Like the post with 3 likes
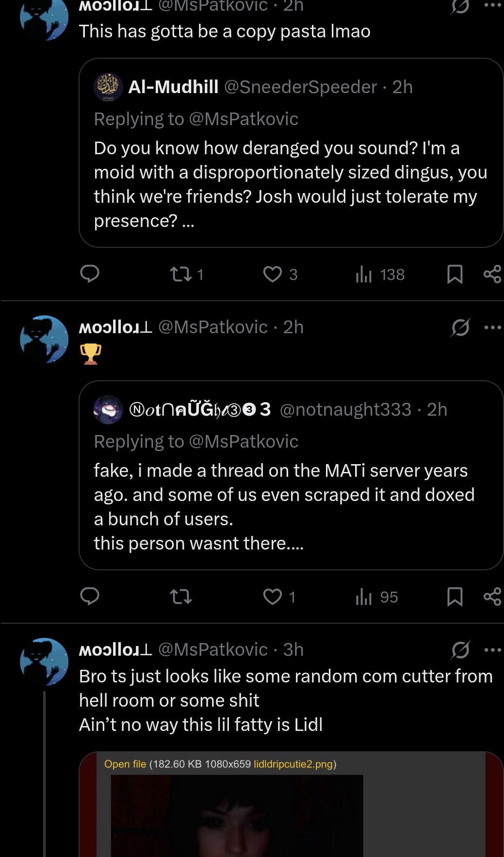The width and height of the screenshot is (504, 857). pyautogui.click(x=273, y=275)
